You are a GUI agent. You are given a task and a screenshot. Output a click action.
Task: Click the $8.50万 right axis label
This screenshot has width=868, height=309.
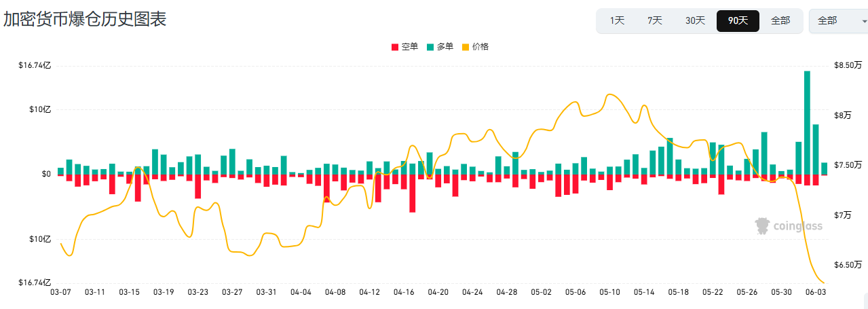(848, 65)
